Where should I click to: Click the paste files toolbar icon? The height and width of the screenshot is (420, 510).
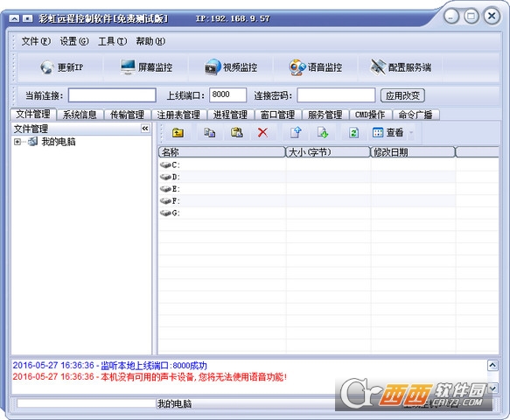coord(236,133)
